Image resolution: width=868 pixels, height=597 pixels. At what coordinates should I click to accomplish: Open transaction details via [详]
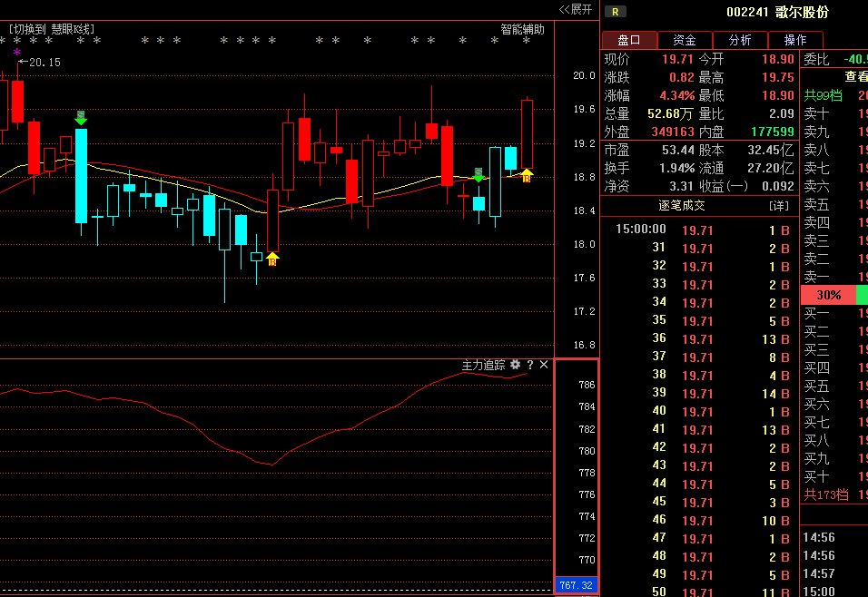pyautogui.click(x=779, y=206)
